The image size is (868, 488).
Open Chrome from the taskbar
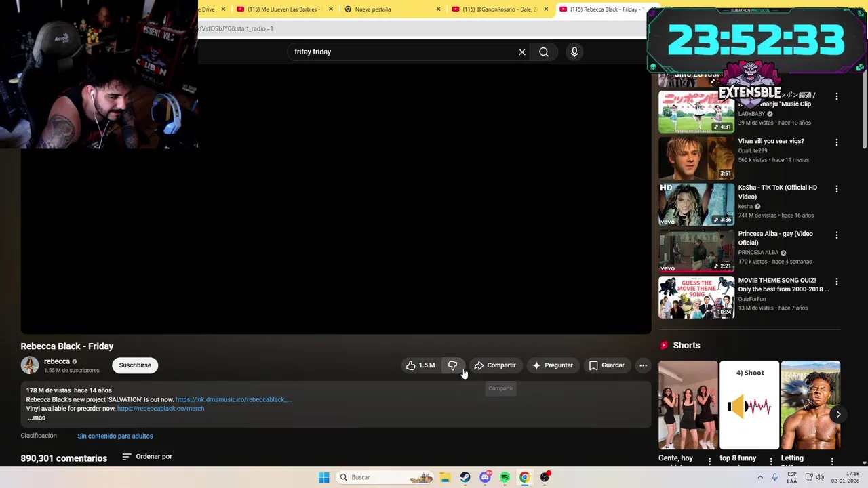(524, 477)
